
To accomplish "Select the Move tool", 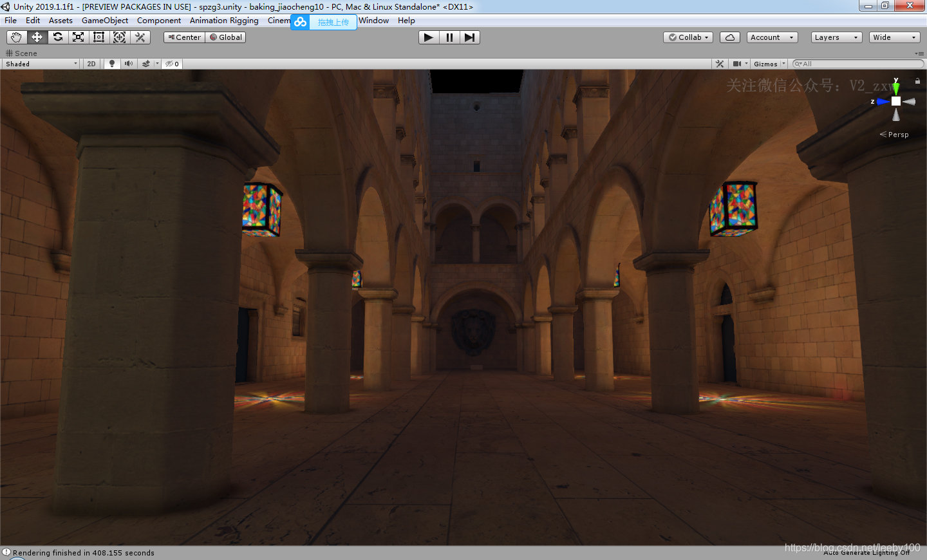I will click(x=37, y=37).
